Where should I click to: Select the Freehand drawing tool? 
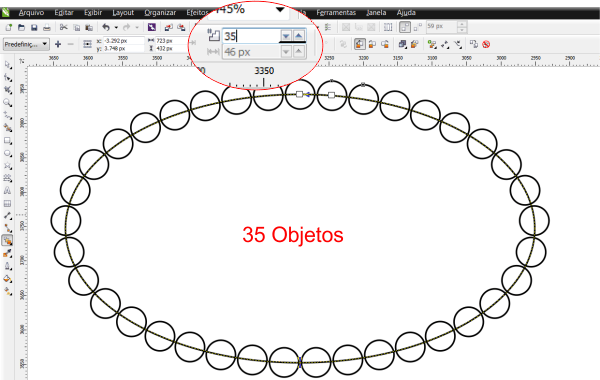[8, 115]
